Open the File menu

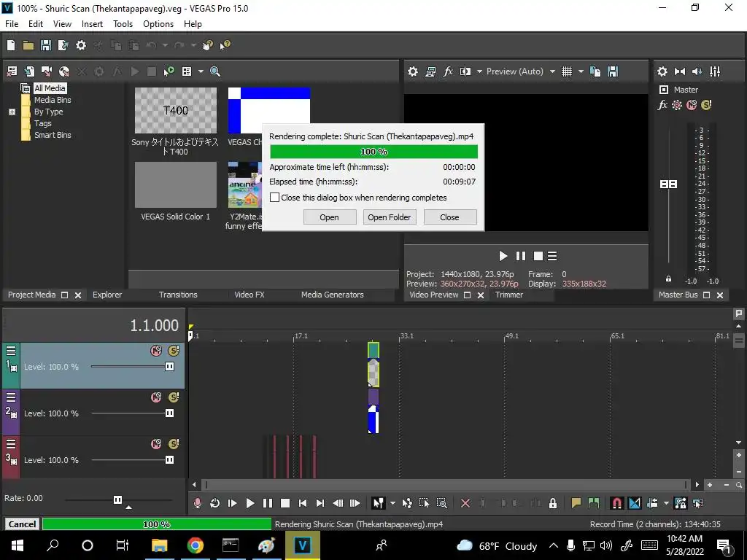click(x=12, y=24)
